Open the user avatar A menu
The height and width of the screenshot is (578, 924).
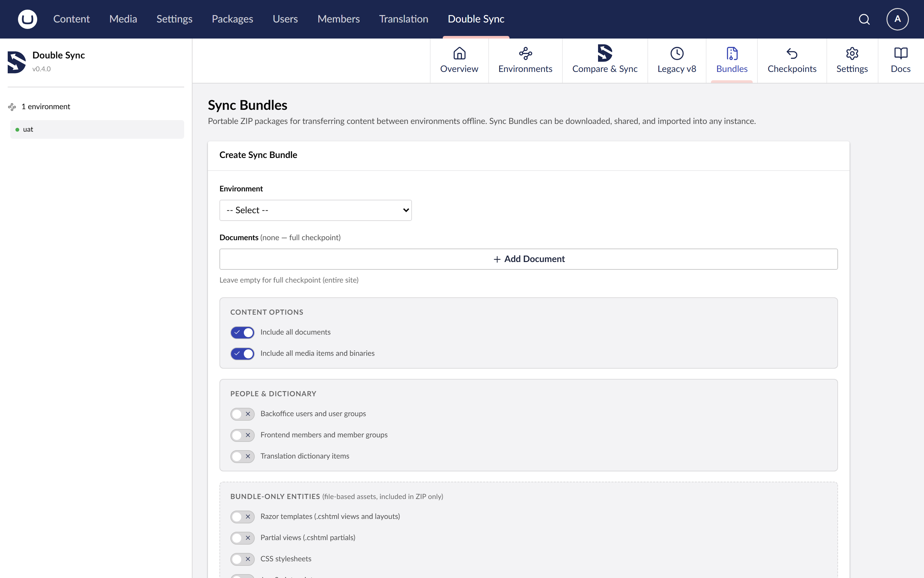pyautogui.click(x=897, y=19)
